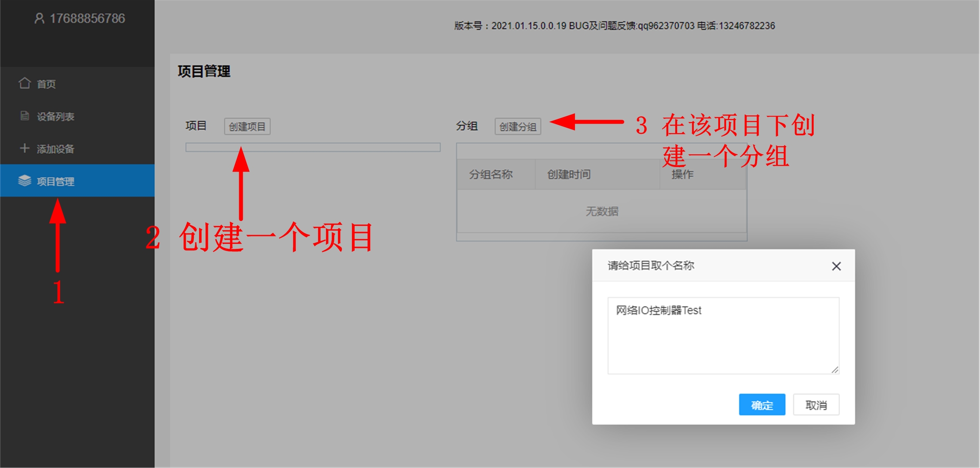The height and width of the screenshot is (468, 980).
Task: Click the 创建分组 button
Action: (518, 127)
